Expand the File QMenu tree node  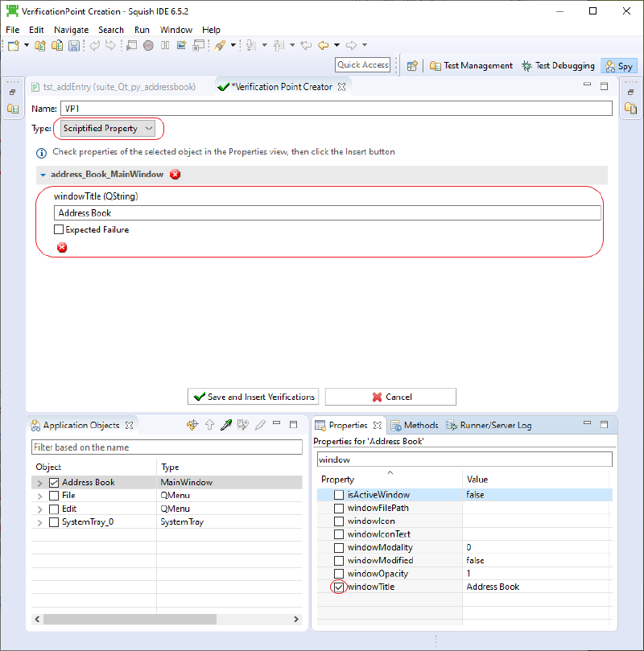click(x=40, y=496)
